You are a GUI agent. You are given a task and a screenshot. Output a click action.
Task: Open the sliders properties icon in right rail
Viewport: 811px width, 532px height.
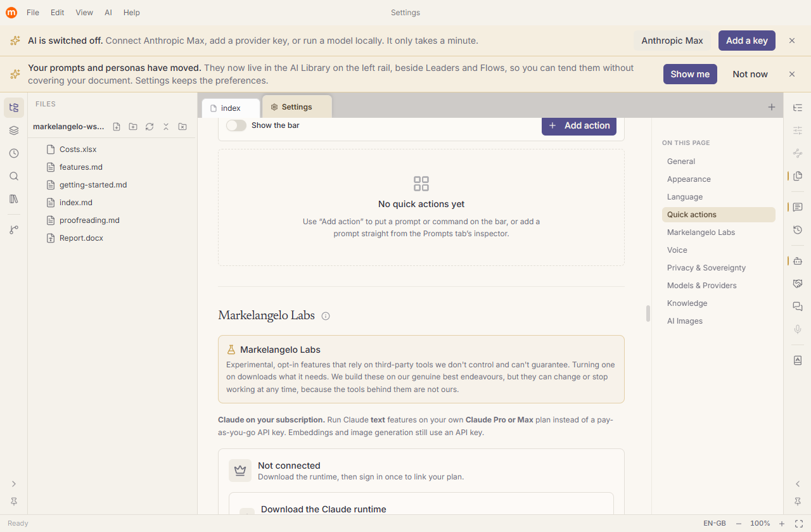point(798,130)
